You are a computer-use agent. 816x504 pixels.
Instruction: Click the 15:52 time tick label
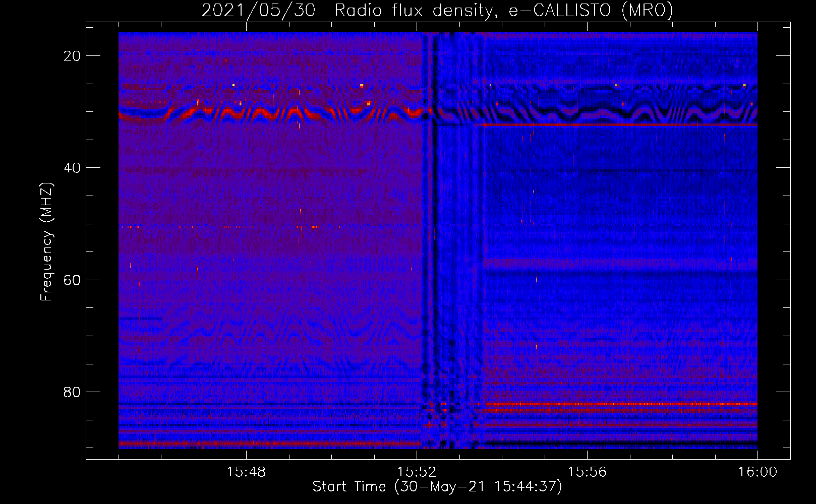[x=417, y=472]
